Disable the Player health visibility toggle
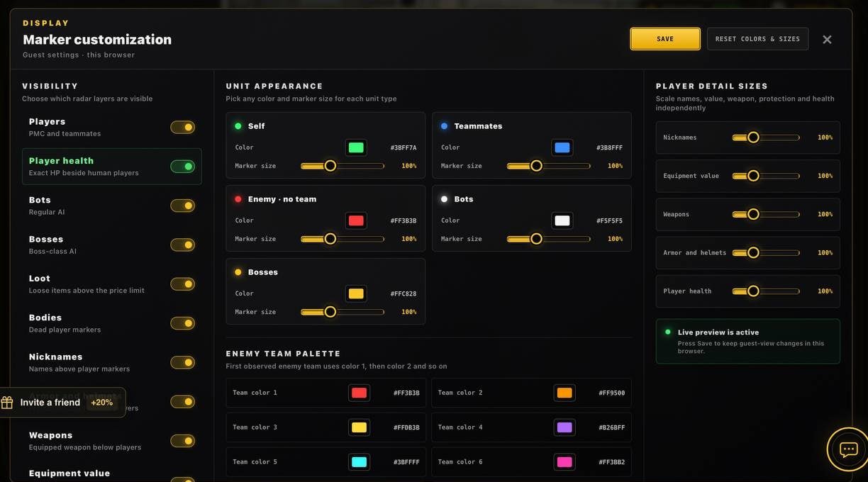 [182, 167]
